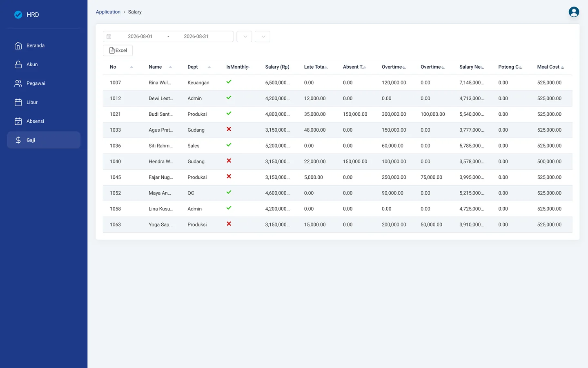Image resolution: width=588 pixels, height=368 pixels.
Task: Export table with Excel button
Action: [x=118, y=50]
